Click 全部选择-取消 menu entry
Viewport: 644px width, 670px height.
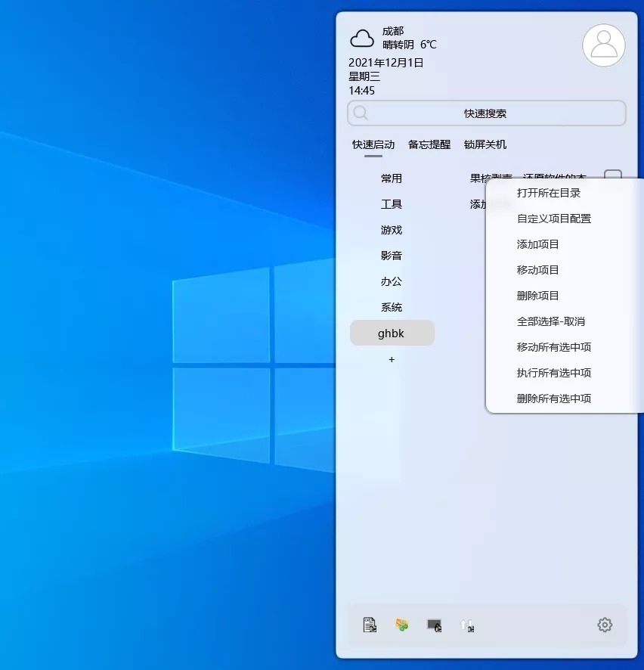pyautogui.click(x=550, y=321)
